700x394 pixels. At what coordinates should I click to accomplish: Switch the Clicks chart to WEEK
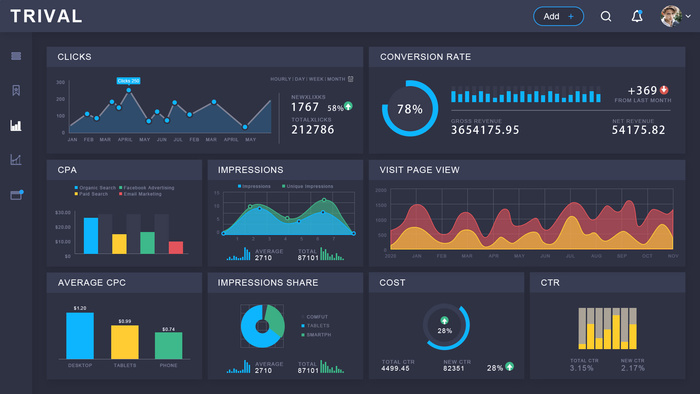(316, 79)
